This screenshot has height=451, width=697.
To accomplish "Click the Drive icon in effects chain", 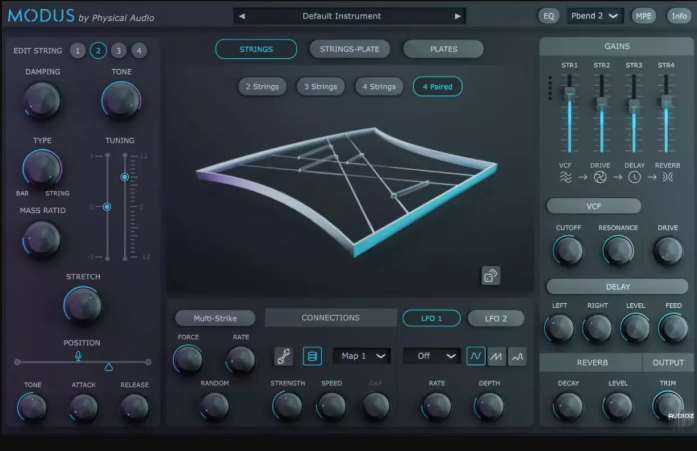I will click(x=600, y=177).
